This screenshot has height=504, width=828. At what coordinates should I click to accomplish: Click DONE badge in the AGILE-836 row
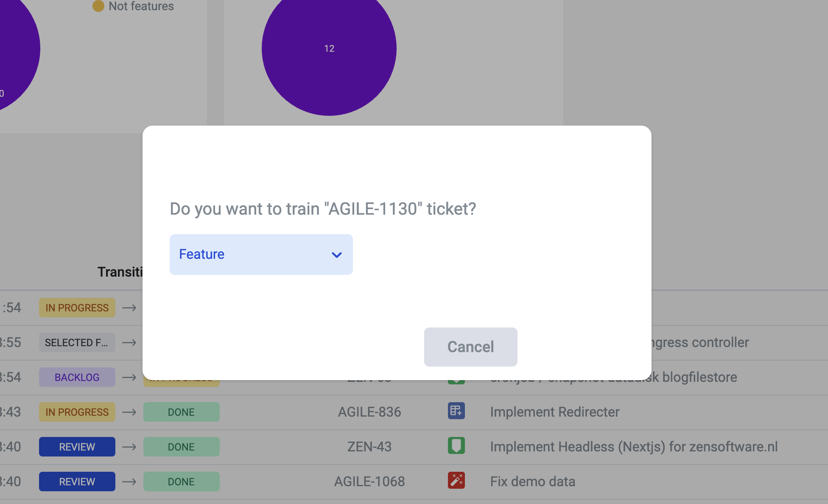pos(181,412)
